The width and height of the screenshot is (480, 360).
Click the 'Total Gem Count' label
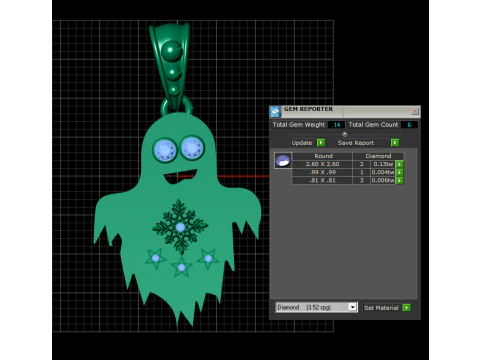373,125
